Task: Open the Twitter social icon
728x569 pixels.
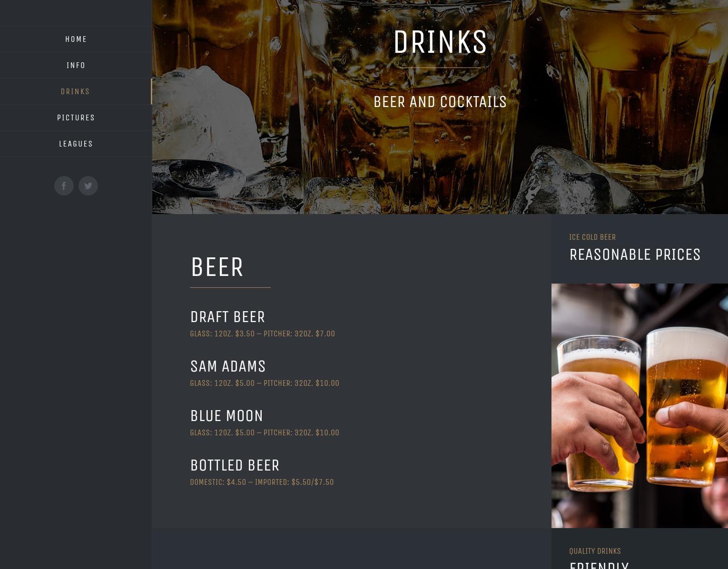Action: point(88,186)
